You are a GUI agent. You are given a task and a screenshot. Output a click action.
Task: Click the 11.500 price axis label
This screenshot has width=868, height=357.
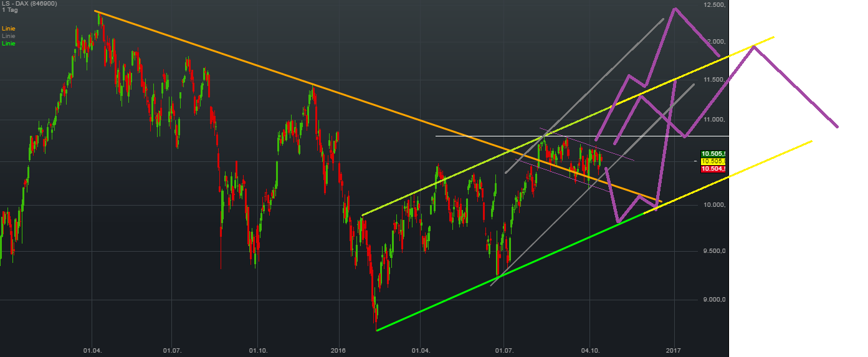(715, 80)
